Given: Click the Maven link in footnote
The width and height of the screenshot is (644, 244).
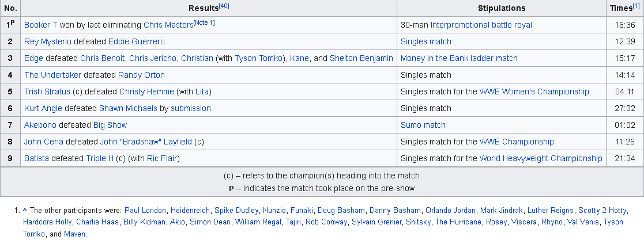Looking at the screenshot, I should point(75,234).
